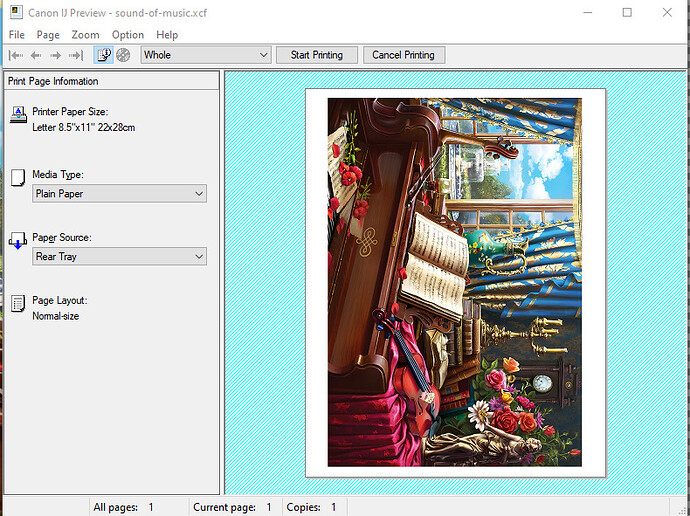Open the File menu
This screenshot has width=690, height=516.
tap(17, 35)
